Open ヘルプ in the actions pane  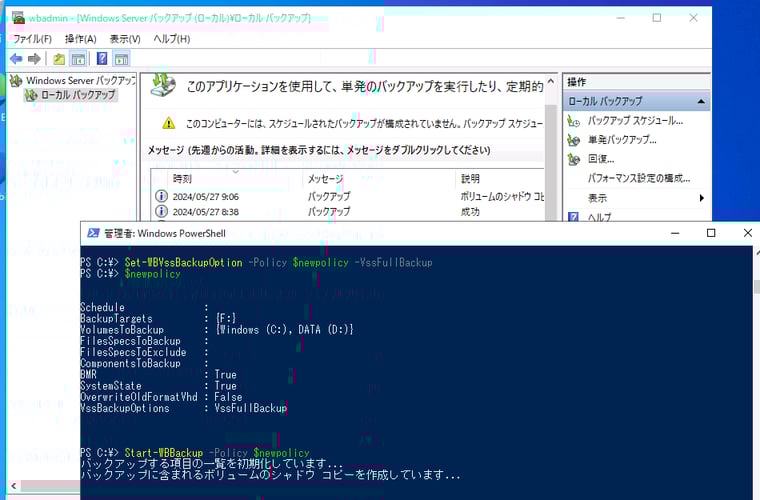600,217
